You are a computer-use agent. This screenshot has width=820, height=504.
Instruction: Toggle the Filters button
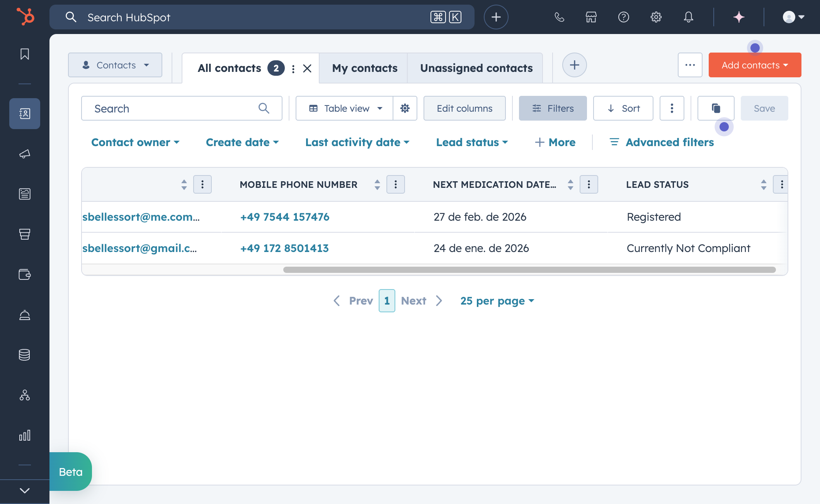point(553,108)
